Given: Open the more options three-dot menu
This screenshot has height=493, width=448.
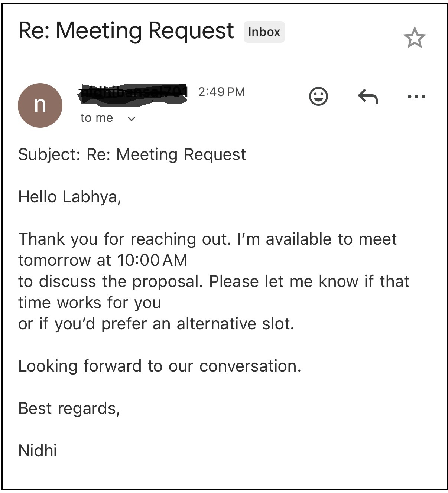Looking at the screenshot, I should point(415,96).
